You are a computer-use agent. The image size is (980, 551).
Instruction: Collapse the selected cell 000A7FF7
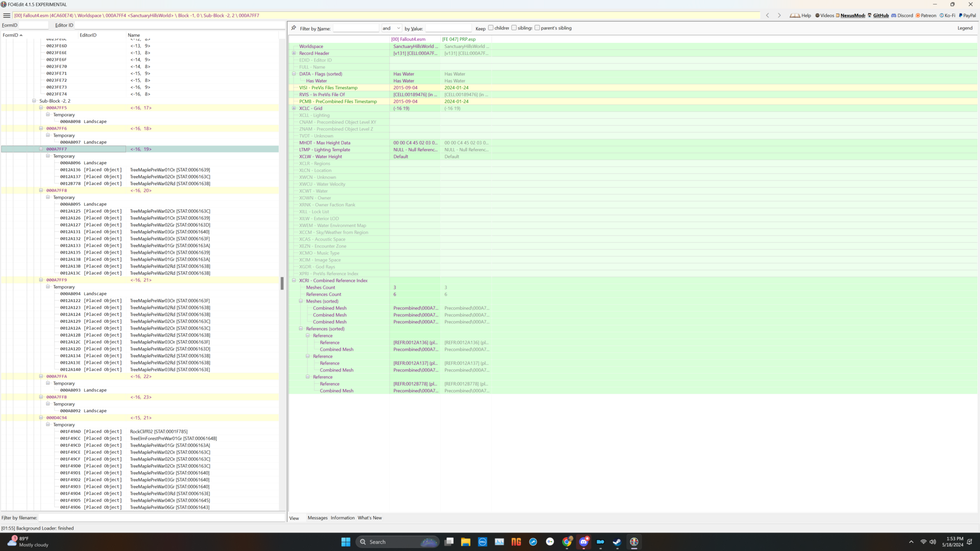41,149
